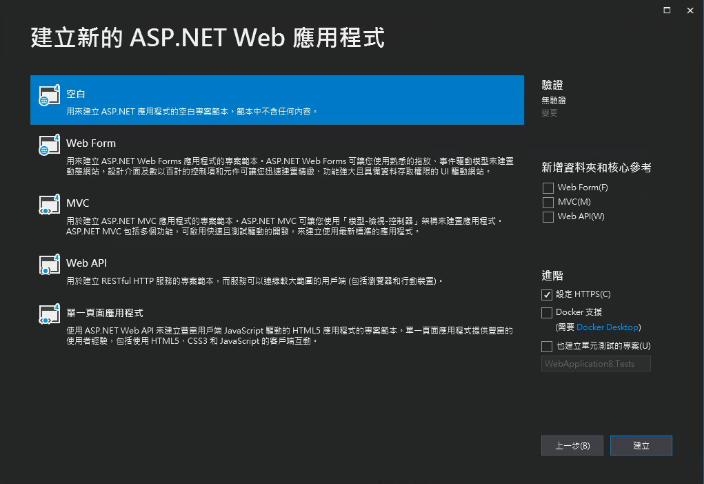Click the 建立 button
The height and width of the screenshot is (484, 704).
(641, 445)
